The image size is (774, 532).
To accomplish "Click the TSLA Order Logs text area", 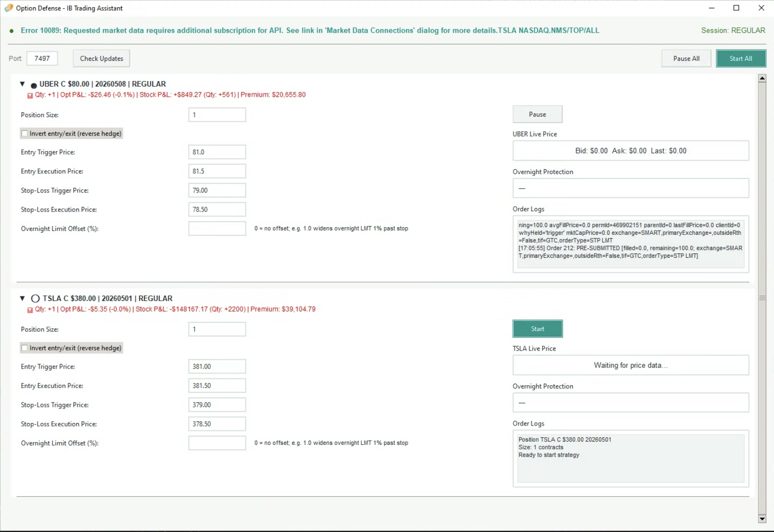I will (x=631, y=458).
